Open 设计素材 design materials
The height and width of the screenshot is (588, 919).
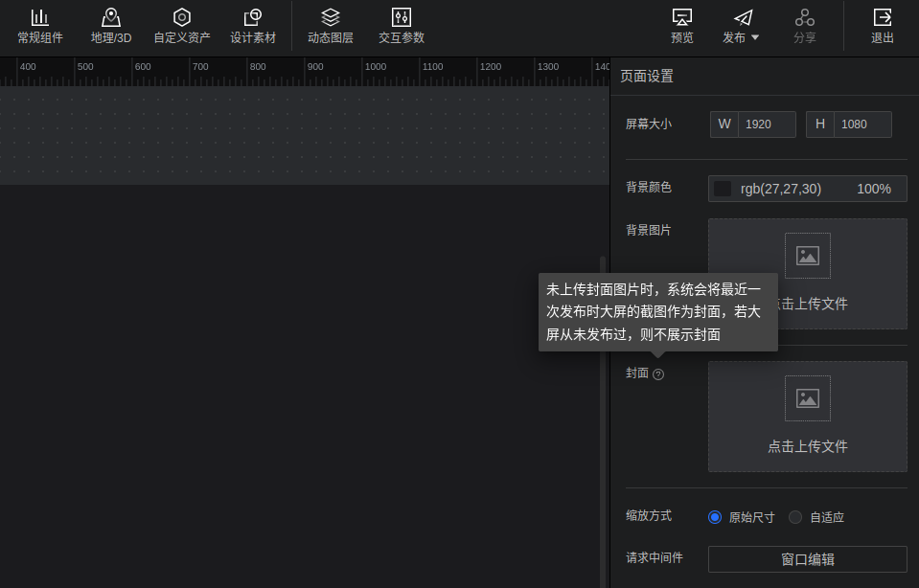coord(253,18)
